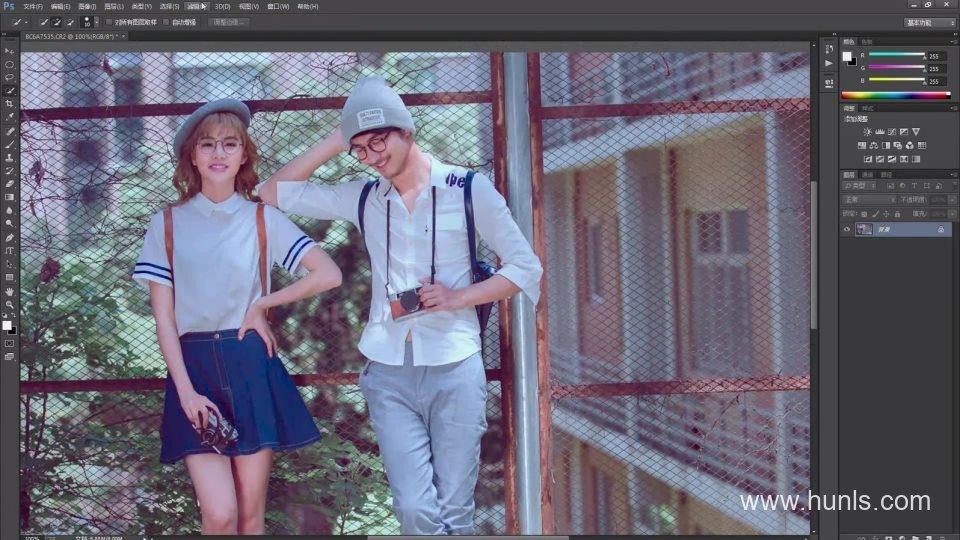The image size is (960, 540).
Task: Set foreground color in Color panel
Action: [x=847, y=56]
